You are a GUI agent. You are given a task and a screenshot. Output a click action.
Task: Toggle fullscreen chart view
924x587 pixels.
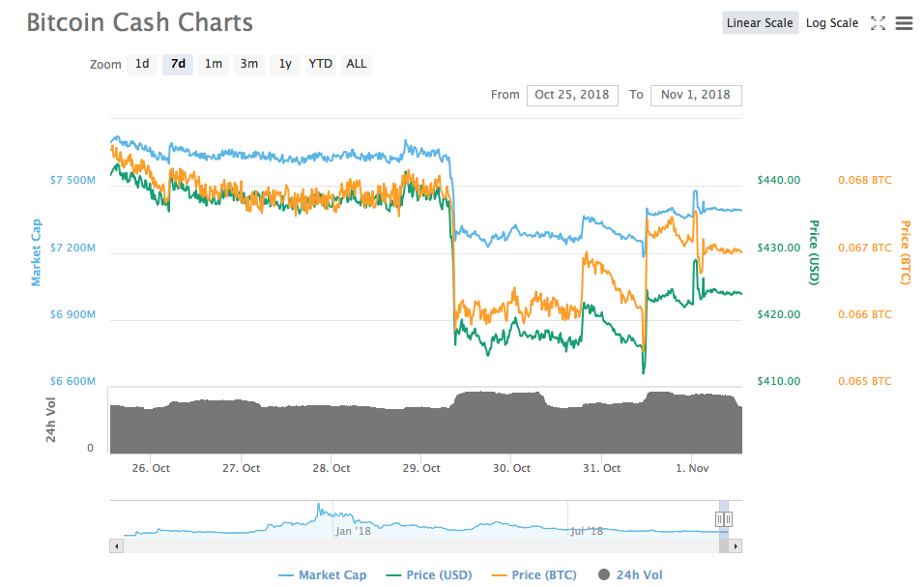[x=878, y=23]
